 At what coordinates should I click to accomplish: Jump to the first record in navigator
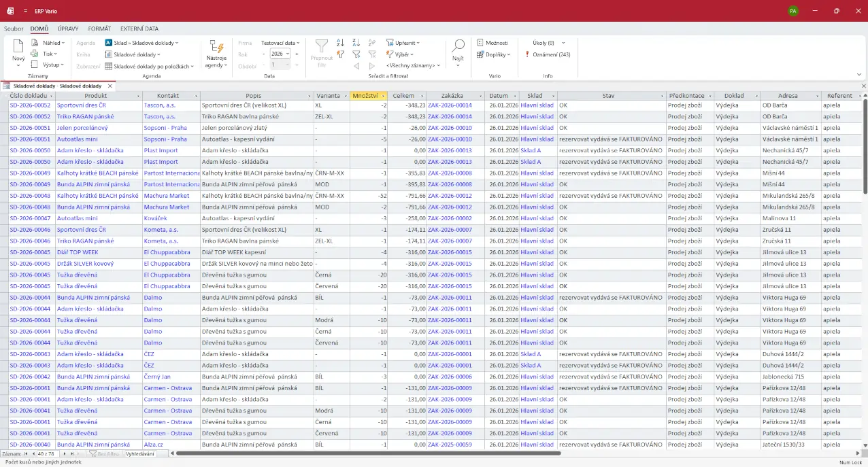[x=27, y=453]
